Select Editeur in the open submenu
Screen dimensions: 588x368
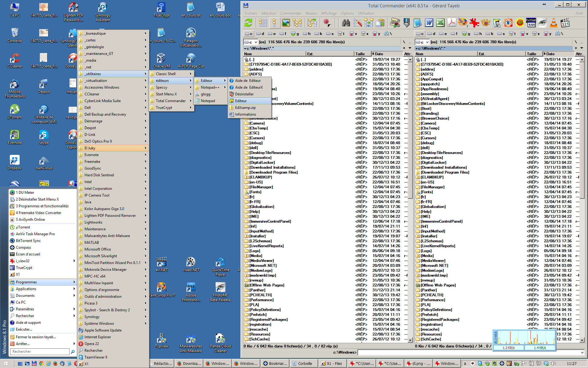click(x=250, y=101)
